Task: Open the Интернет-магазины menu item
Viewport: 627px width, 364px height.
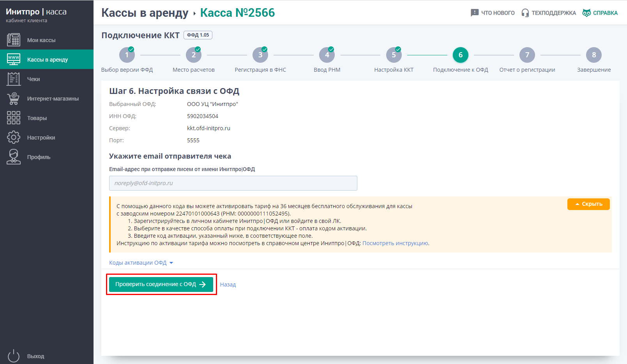Action: 47,98
